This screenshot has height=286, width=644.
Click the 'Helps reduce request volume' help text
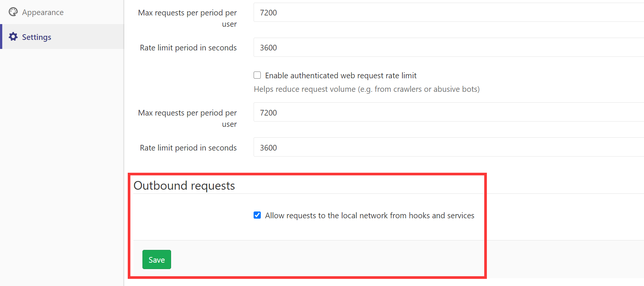pos(367,89)
